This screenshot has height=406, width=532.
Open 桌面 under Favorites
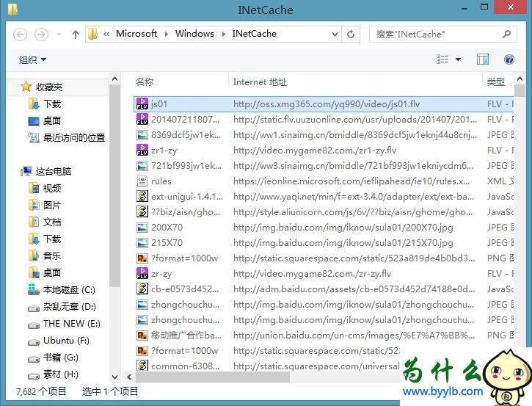pos(52,121)
